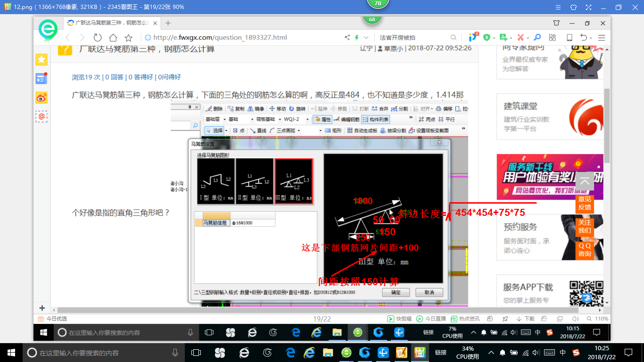Image resolution: width=644 pixels, height=362 pixels.
Task: Click the 建筑课堂 card heading
Action: pos(520,107)
